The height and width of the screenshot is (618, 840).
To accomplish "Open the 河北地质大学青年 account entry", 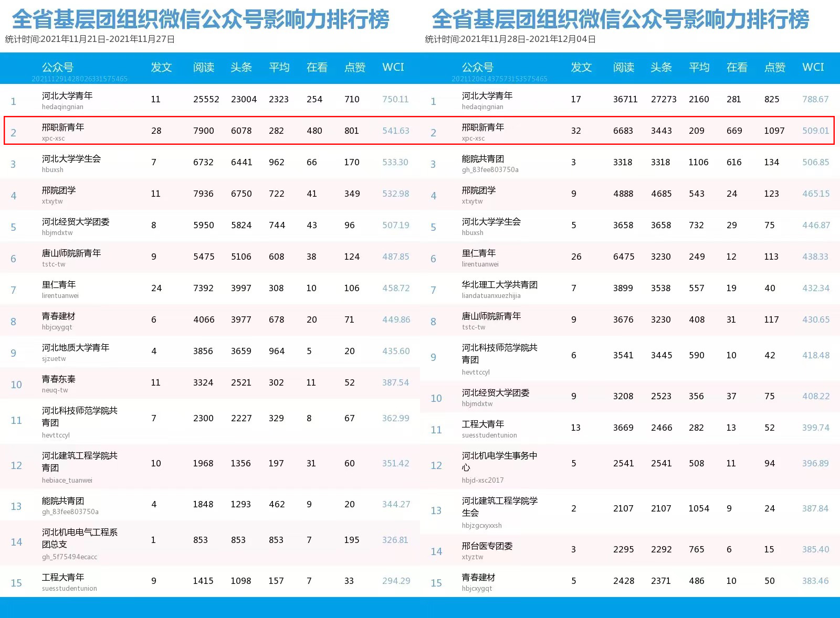I will 76,347.
